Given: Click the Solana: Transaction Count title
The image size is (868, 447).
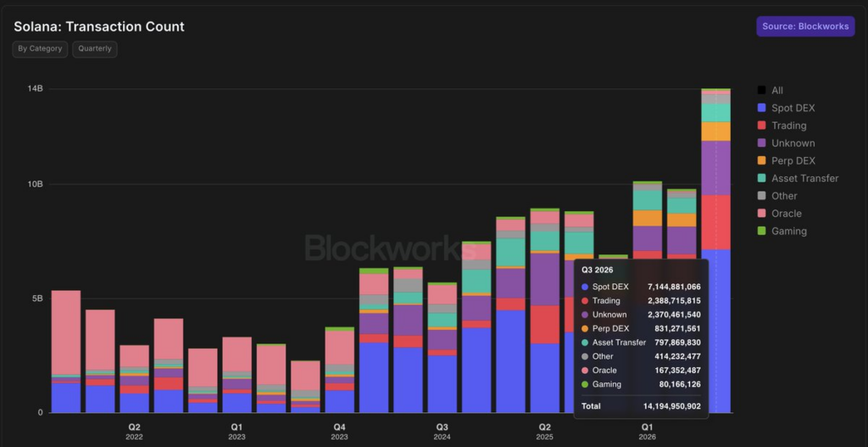Looking at the screenshot, I should pos(99,26).
